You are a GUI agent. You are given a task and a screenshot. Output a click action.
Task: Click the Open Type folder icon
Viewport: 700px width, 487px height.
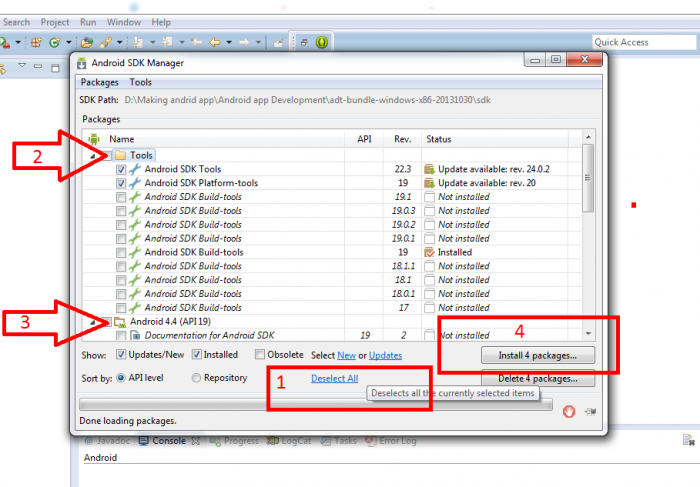pyautogui.click(x=87, y=42)
